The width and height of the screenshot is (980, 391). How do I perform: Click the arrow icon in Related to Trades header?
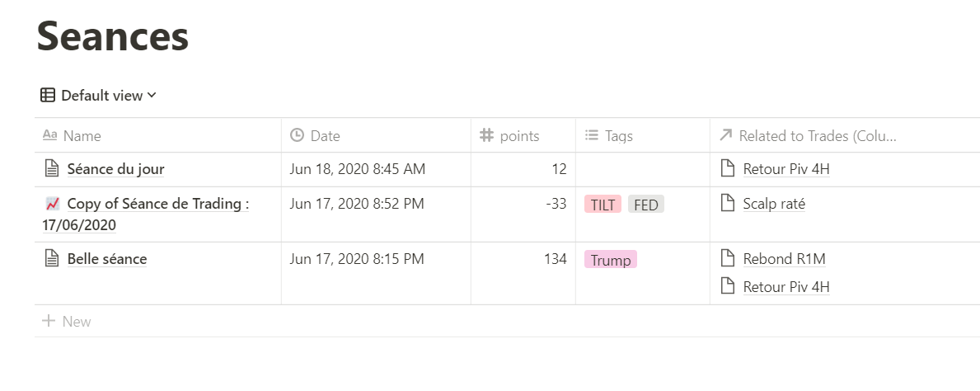725,136
